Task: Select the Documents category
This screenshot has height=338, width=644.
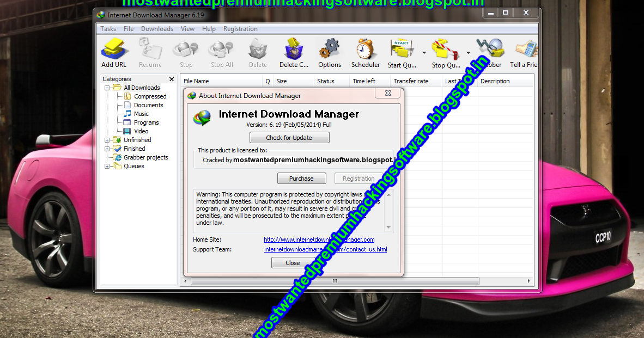Action: point(148,105)
